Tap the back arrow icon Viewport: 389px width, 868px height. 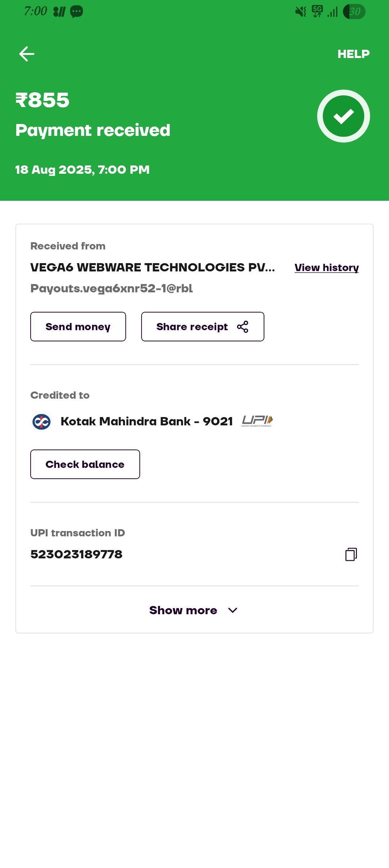[x=27, y=54]
